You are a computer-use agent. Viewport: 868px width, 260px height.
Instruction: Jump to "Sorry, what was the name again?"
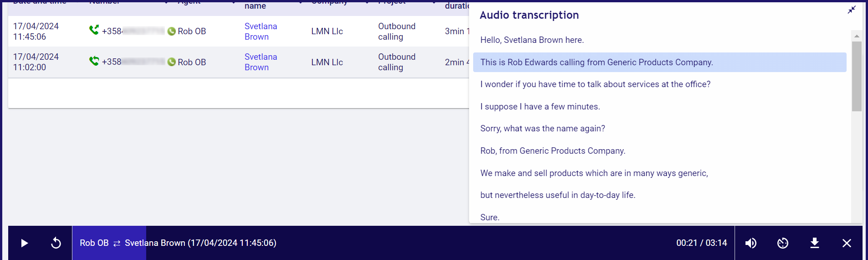(542, 129)
